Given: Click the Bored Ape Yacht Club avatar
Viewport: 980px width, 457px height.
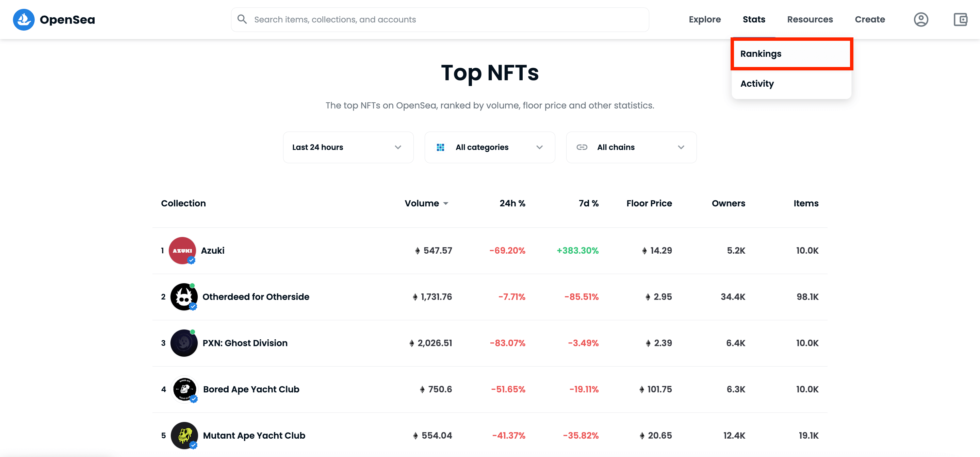Looking at the screenshot, I should pos(184,389).
